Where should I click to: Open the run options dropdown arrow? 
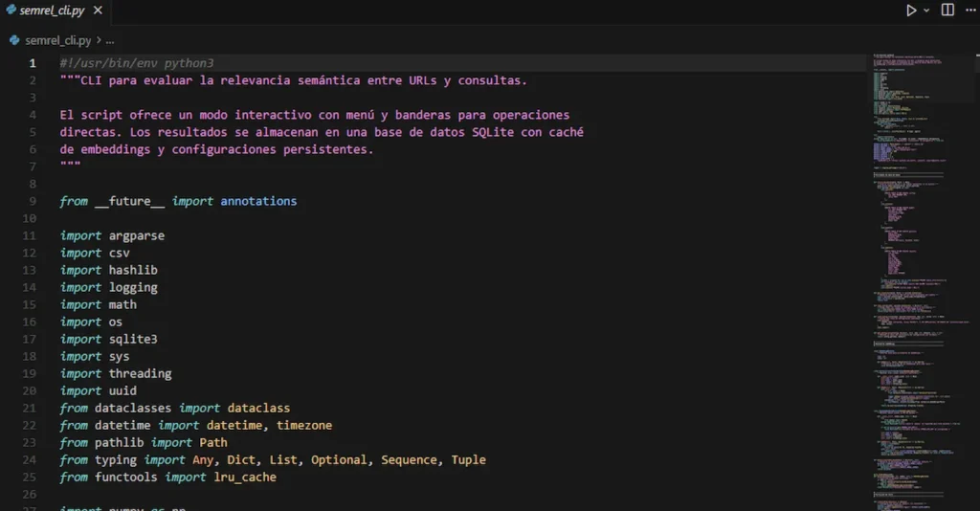[x=926, y=11]
